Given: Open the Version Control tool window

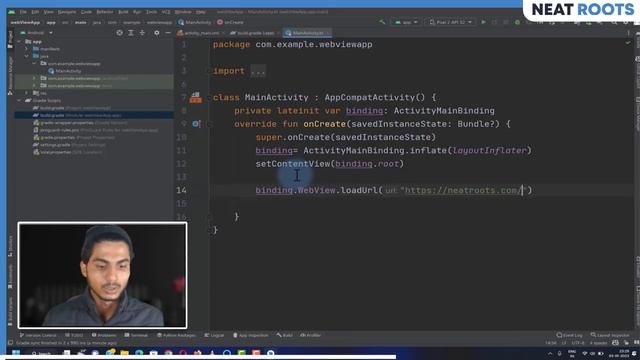Looking at the screenshot, I should [x=38, y=335].
